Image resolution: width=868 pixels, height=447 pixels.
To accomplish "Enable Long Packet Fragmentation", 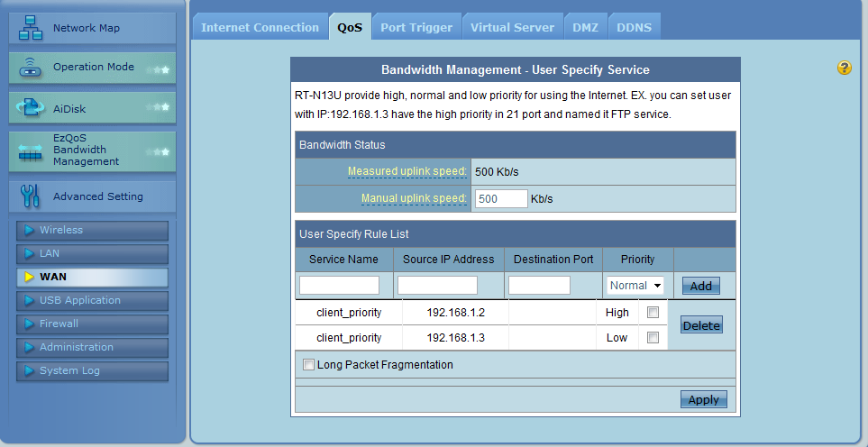I will 308,365.
